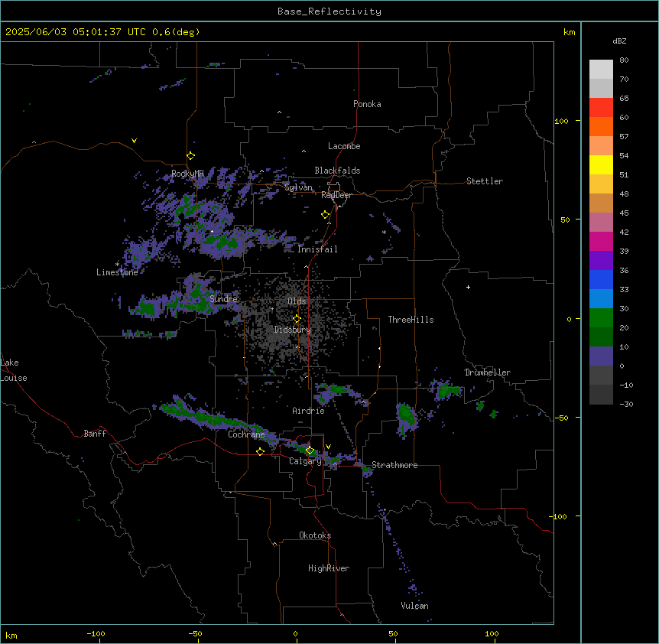This screenshot has width=659, height=644.
Task: Click the Blackfalds city label
Action: point(337,171)
